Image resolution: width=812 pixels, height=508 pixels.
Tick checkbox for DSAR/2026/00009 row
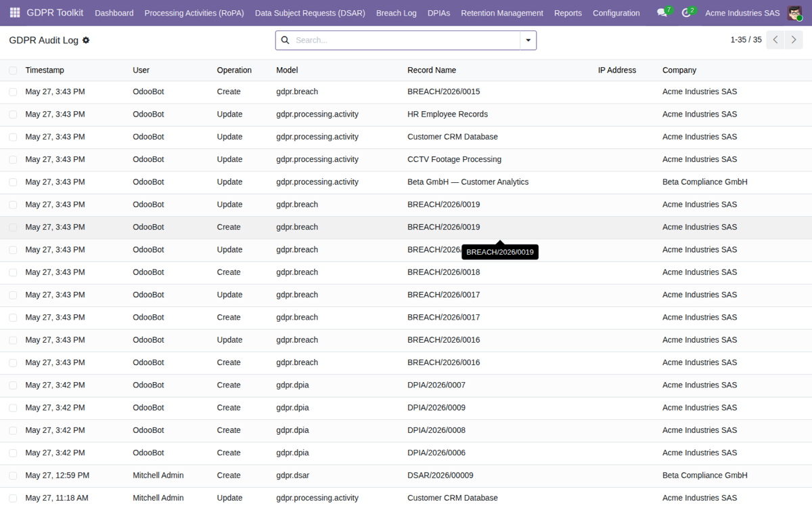tap(13, 475)
